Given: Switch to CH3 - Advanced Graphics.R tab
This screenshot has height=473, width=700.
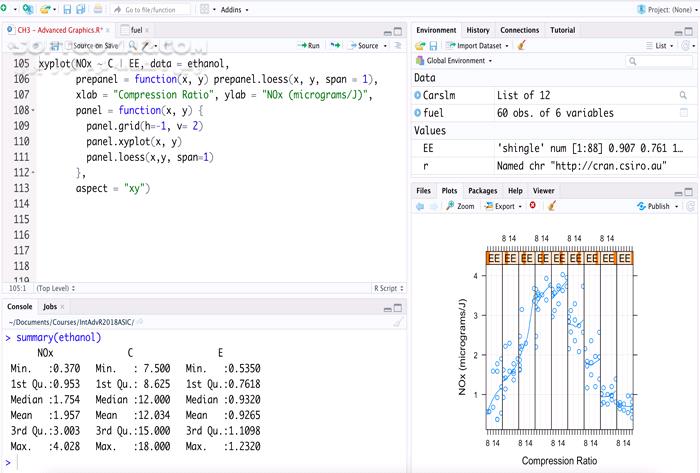Looking at the screenshot, I should pos(60,30).
